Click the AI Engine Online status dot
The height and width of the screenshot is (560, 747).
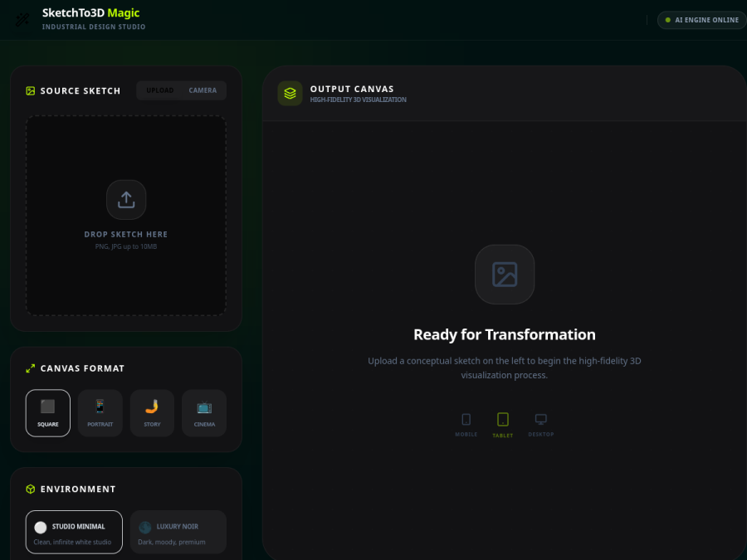pos(667,20)
